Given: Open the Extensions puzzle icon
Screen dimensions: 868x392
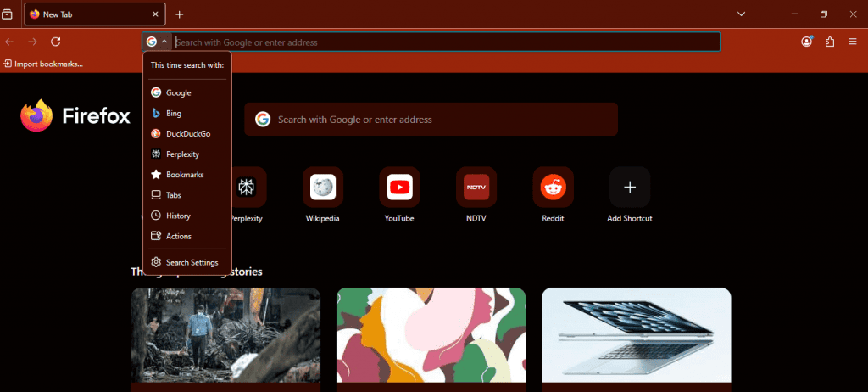Looking at the screenshot, I should click(x=830, y=42).
